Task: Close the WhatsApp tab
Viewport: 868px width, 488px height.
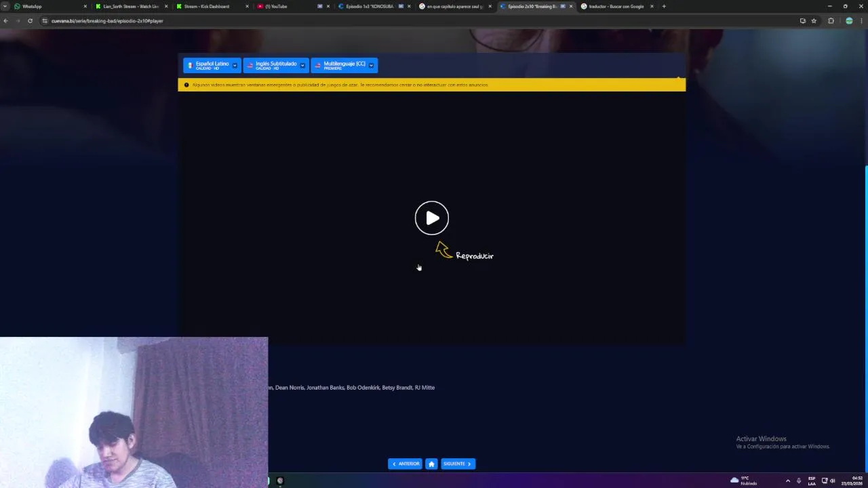Action: (x=85, y=6)
